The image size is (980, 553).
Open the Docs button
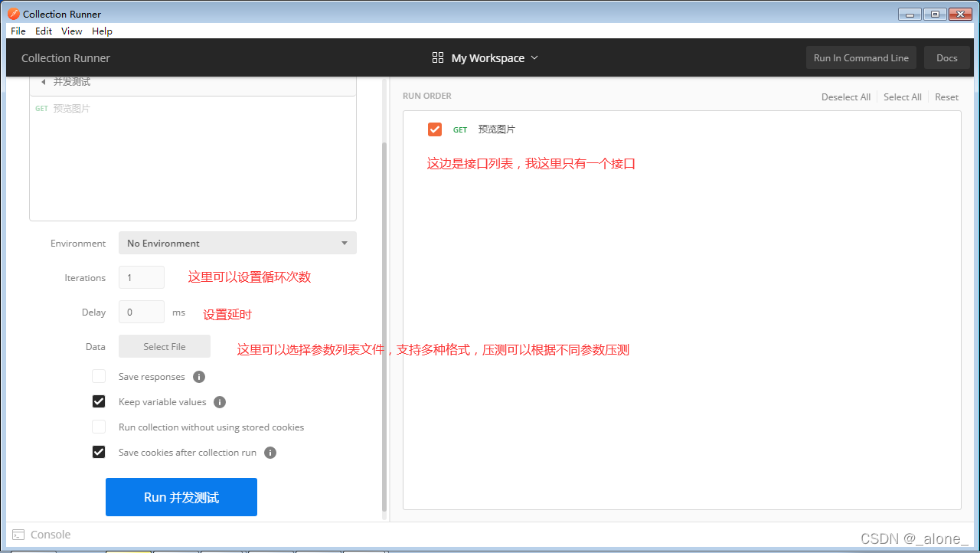click(x=947, y=57)
